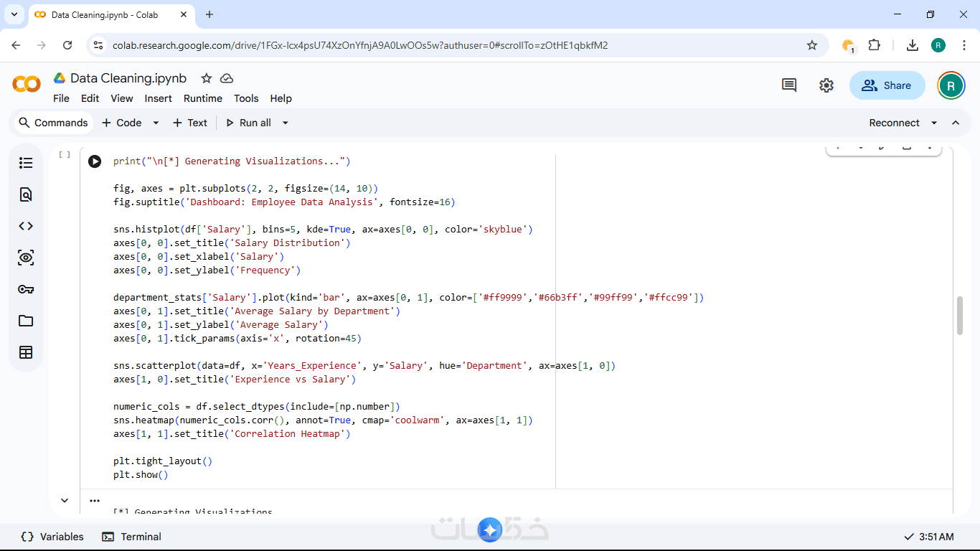Bookmark this page with the star icon
Screen dimensions: 980x551
[812, 45]
